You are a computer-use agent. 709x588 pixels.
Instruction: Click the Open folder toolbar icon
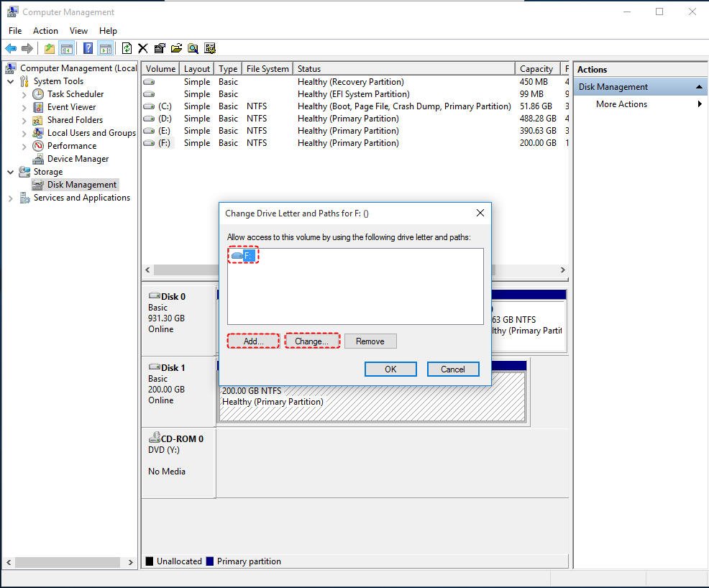tap(176, 48)
